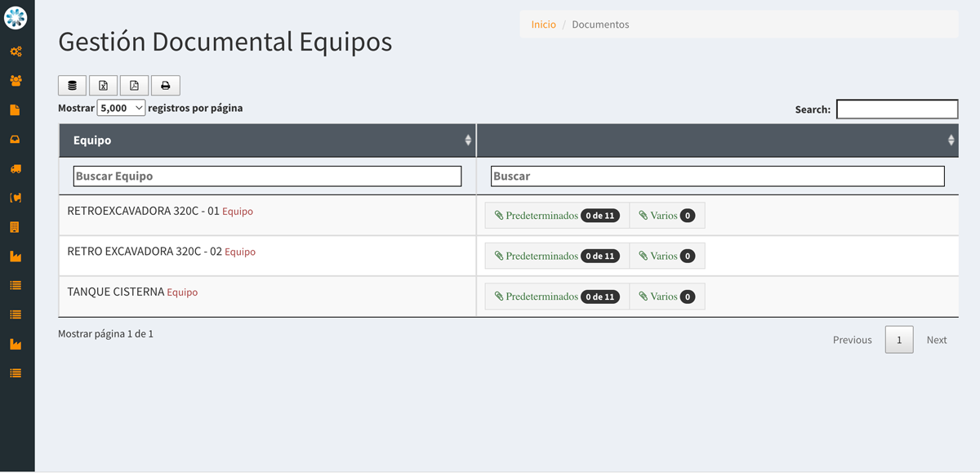
Task: Click the document file sidebar icon
Action: (x=16, y=110)
